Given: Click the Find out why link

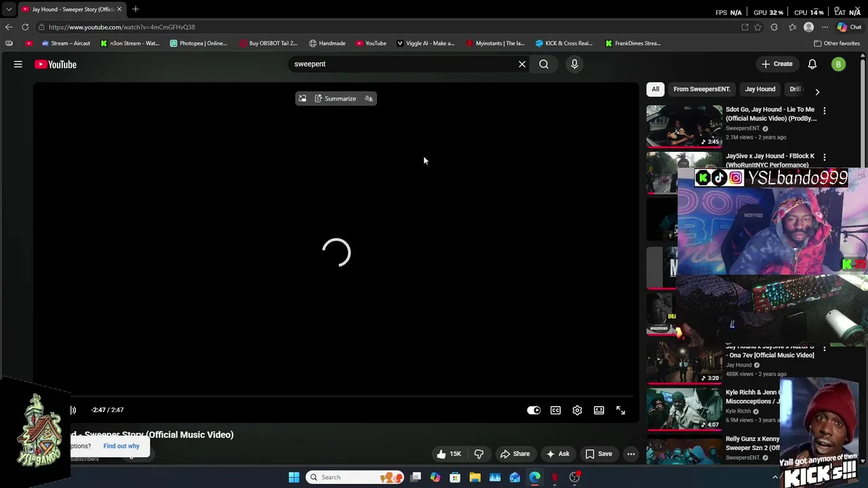Looking at the screenshot, I should (121, 446).
